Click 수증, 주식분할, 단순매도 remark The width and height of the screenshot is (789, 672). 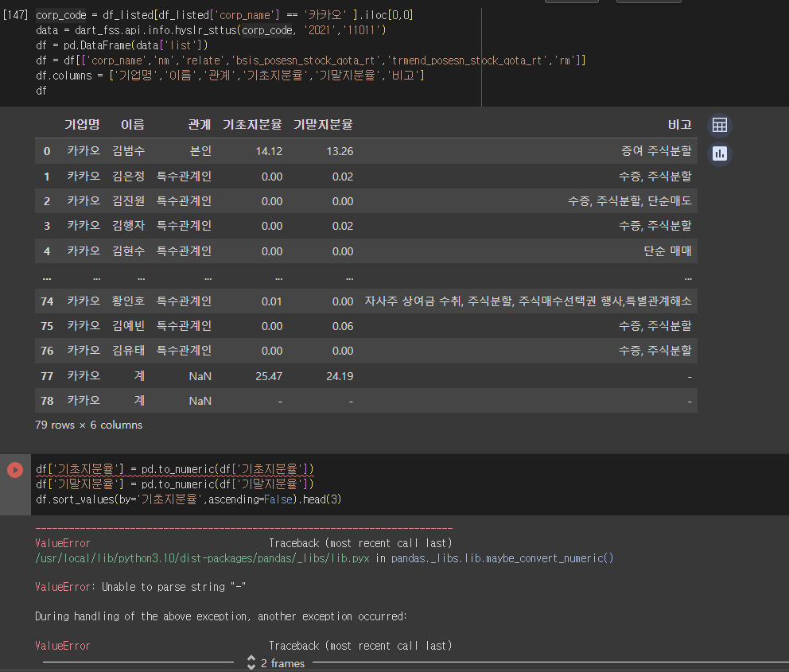tap(629, 201)
